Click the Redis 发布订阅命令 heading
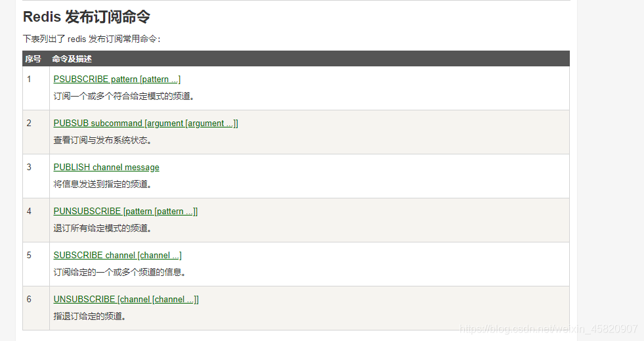The width and height of the screenshot is (644, 341). point(87,17)
